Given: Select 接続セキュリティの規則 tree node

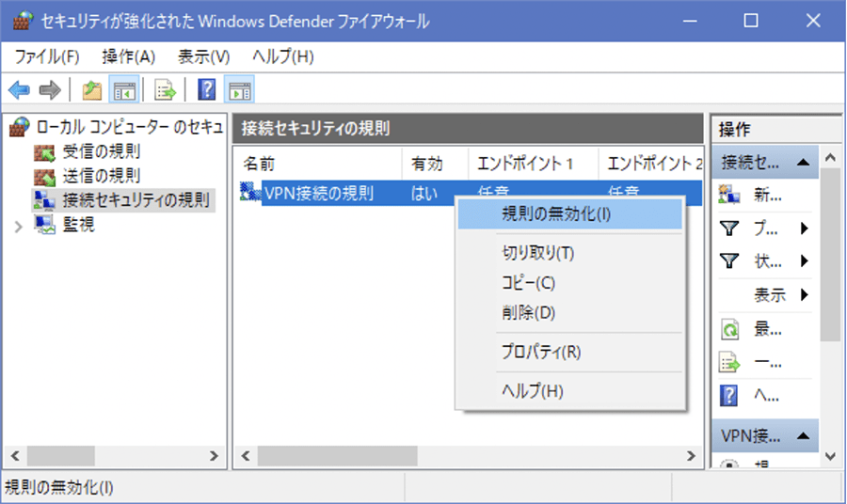Looking at the screenshot, I should (136, 200).
